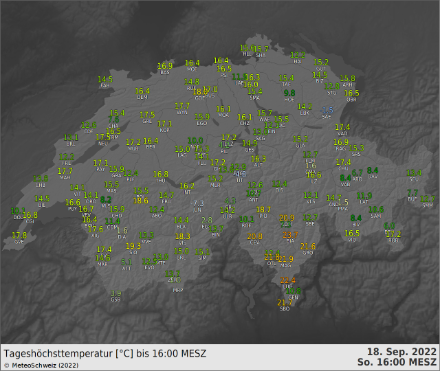Select the 17.4 value at Vaduz
The image size is (440, 371).
[342, 127]
